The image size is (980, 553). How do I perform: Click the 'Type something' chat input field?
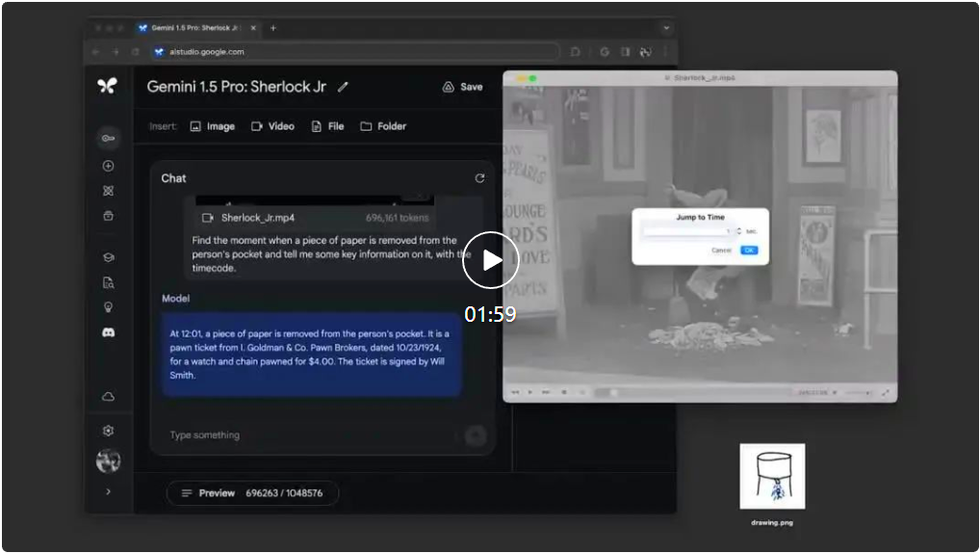point(308,435)
